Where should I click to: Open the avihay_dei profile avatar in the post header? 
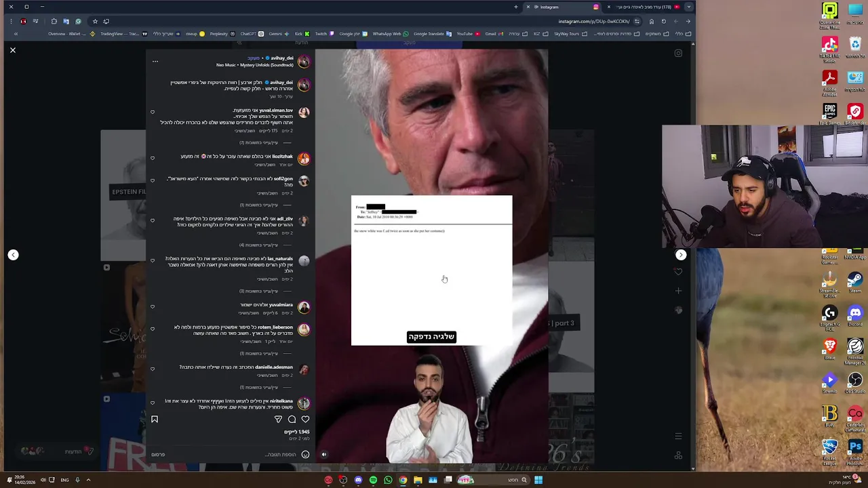point(304,62)
